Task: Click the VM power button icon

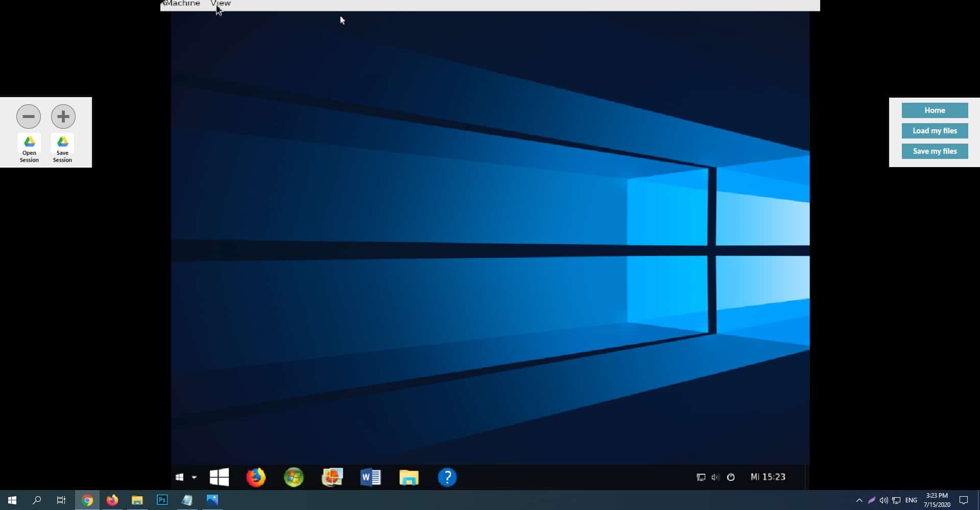Action: point(731,477)
